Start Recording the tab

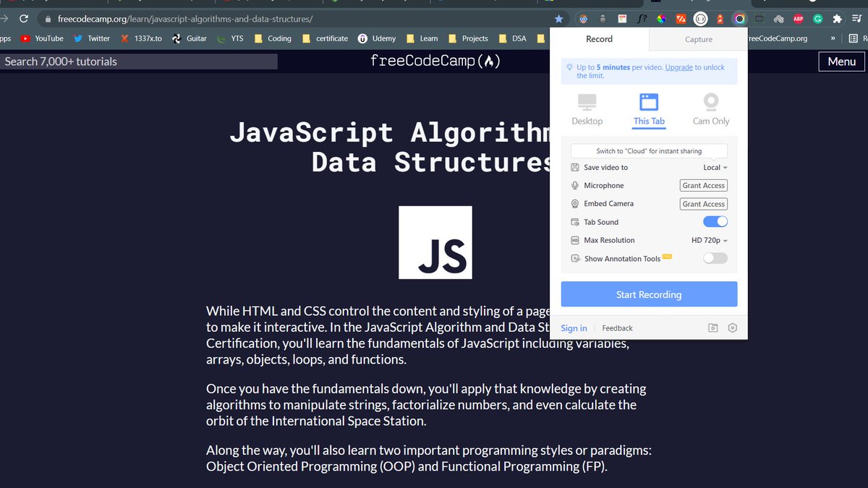tap(649, 294)
